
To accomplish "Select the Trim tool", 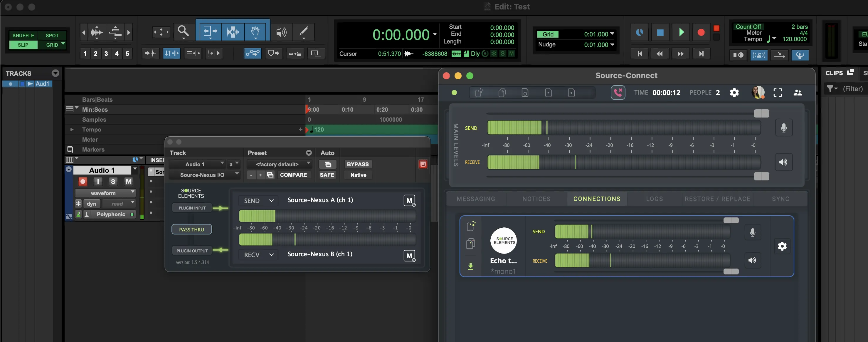I will [x=210, y=32].
